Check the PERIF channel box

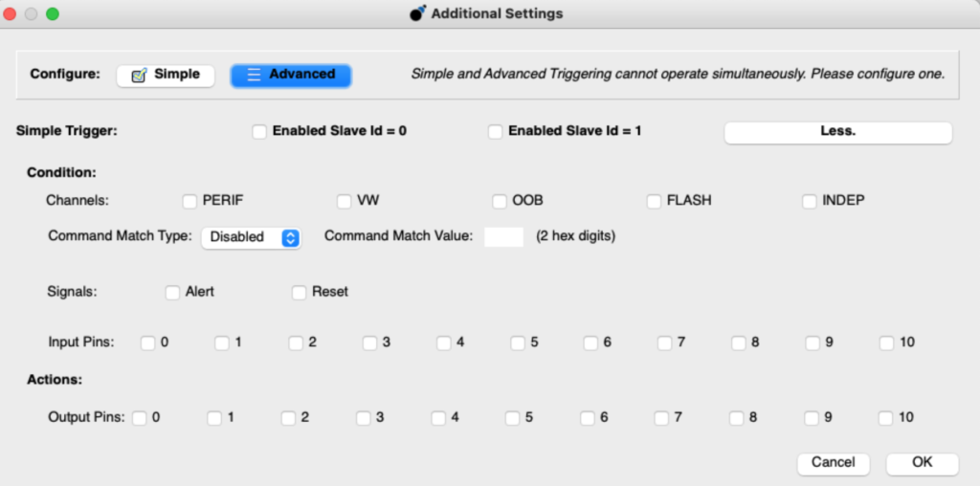pos(189,201)
